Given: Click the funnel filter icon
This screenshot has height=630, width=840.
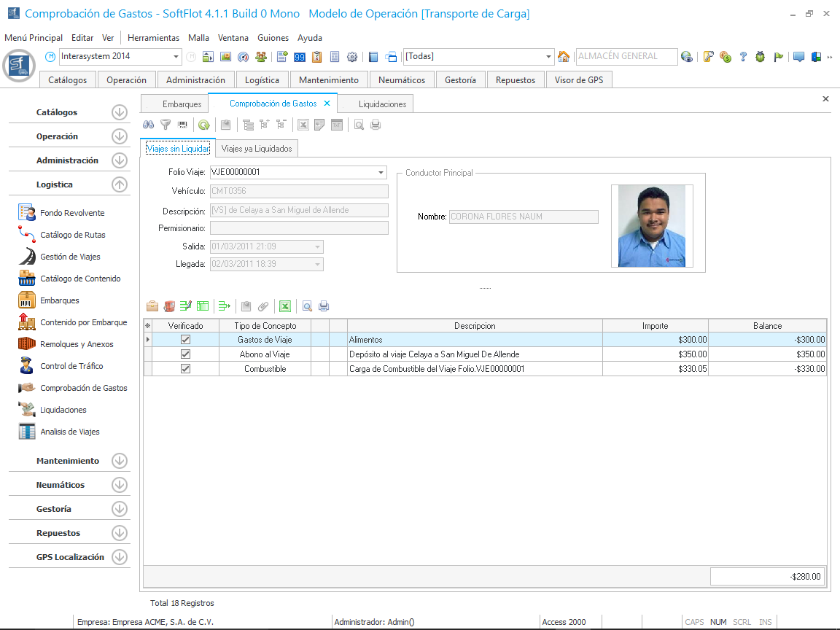Looking at the screenshot, I should click(166, 125).
